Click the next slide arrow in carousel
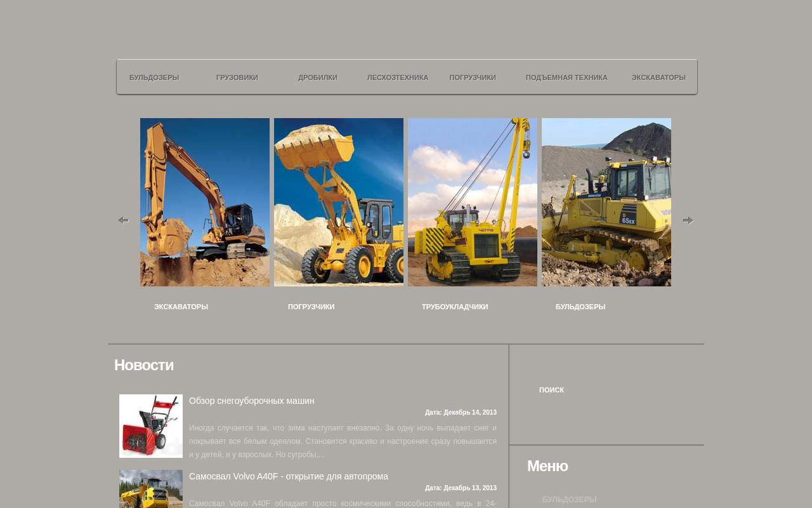This screenshot has width=812, height=508. pos(688,220)
